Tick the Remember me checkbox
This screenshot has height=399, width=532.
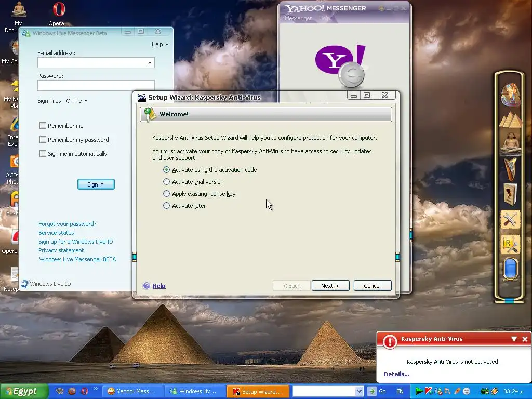click(43, 126)
